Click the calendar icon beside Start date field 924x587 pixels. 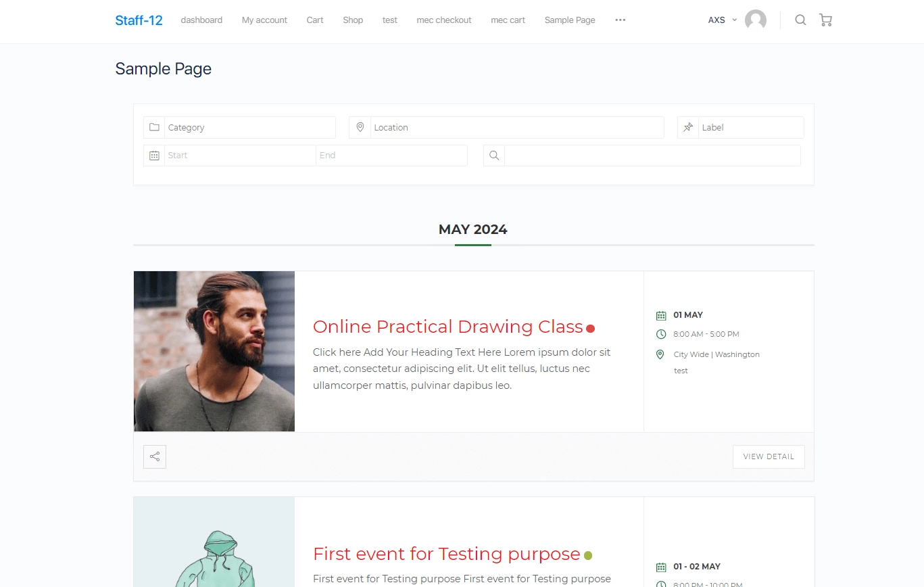(154, 156)
